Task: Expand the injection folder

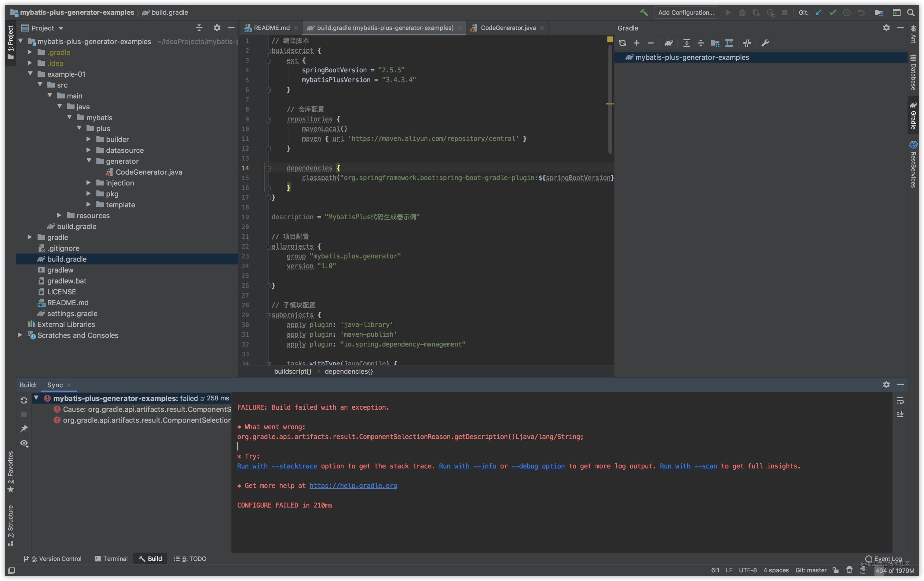Action: (x=89, y=183)
